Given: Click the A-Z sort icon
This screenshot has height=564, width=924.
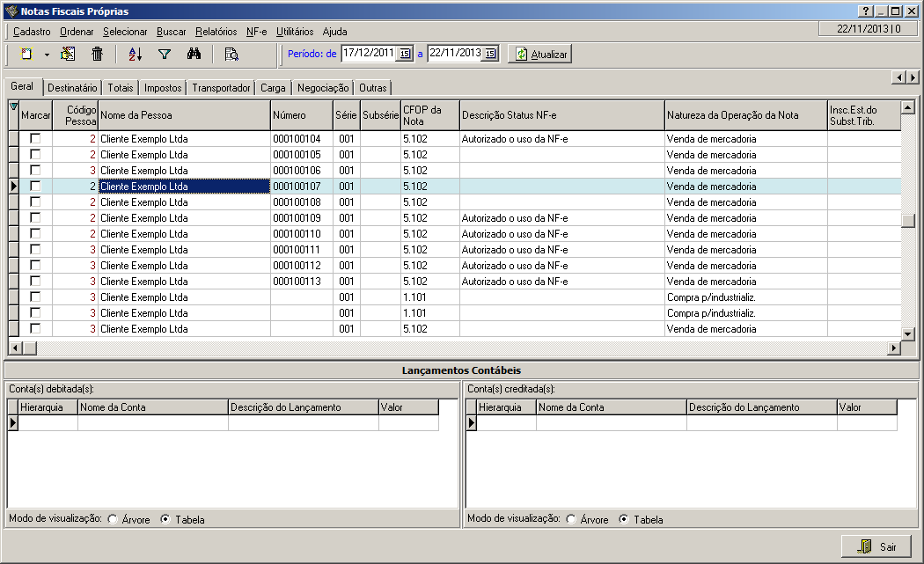Looking at the screenshot, I should (x=135, y=54).
